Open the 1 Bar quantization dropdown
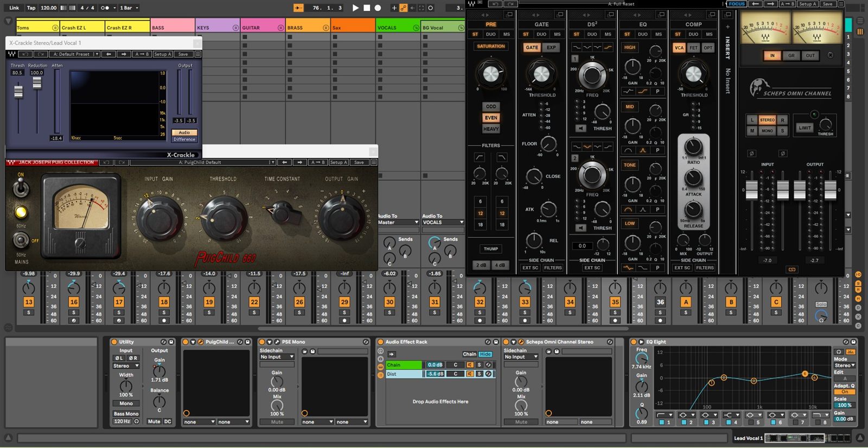Image resolution: width=868 pixels, height=448 pixels. tap(129, 8)
